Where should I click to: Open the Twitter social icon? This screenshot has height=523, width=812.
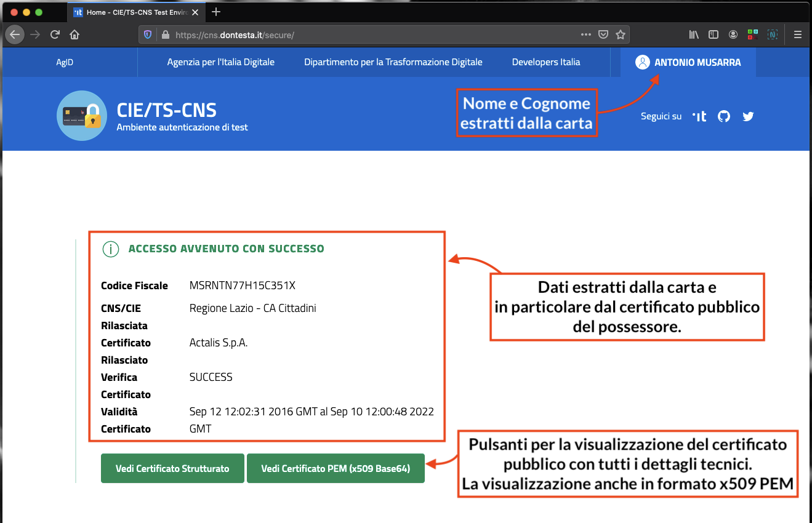[x=748, y=116]
